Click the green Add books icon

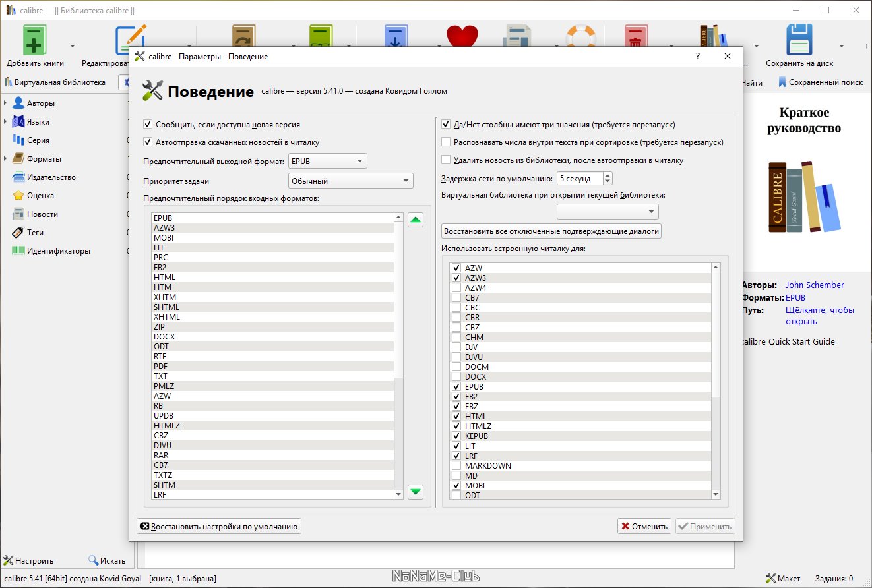click(34, 41)
